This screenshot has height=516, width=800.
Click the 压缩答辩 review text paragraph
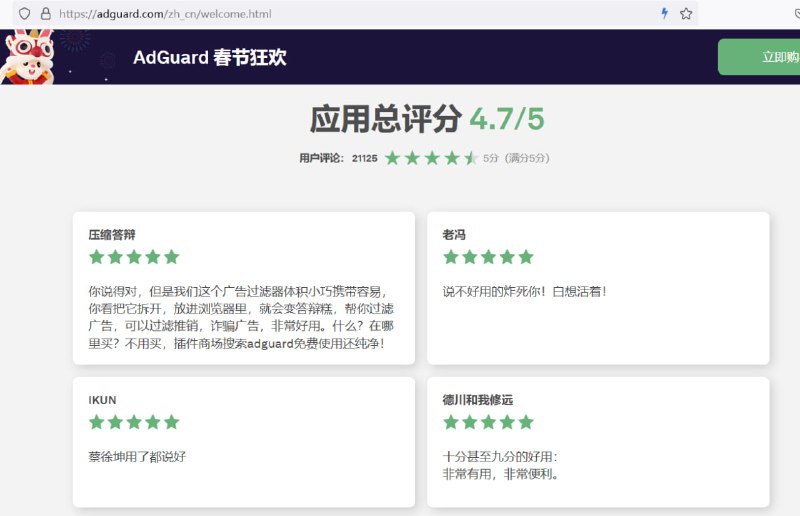coord(241,317)
